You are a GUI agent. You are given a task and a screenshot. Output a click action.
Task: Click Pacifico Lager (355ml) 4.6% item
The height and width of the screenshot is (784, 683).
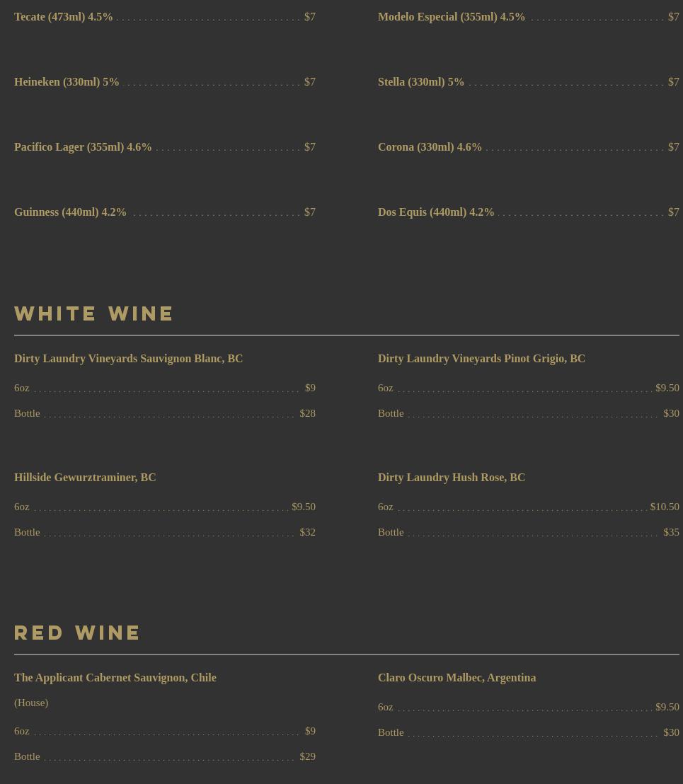coord(83,147)
